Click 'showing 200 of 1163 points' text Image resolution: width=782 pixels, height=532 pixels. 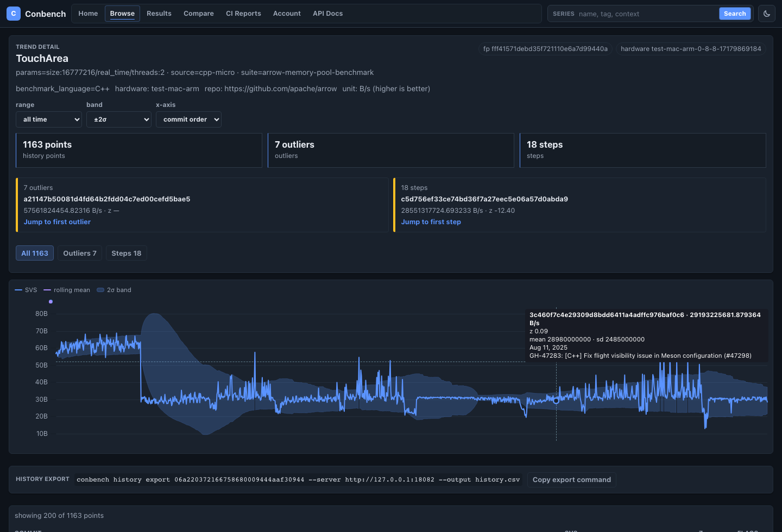pyautogui.click(x=59, y=516)
